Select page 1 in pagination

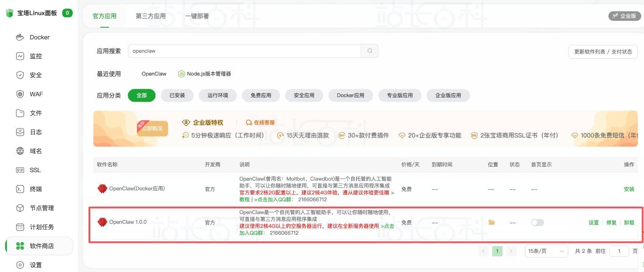pos(497,251)
